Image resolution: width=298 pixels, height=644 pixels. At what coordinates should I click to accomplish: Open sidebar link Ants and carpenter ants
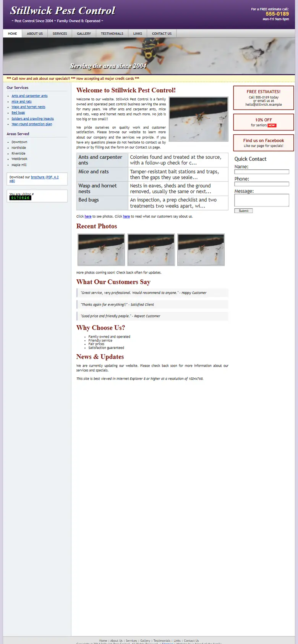click(x=29, y=96)
